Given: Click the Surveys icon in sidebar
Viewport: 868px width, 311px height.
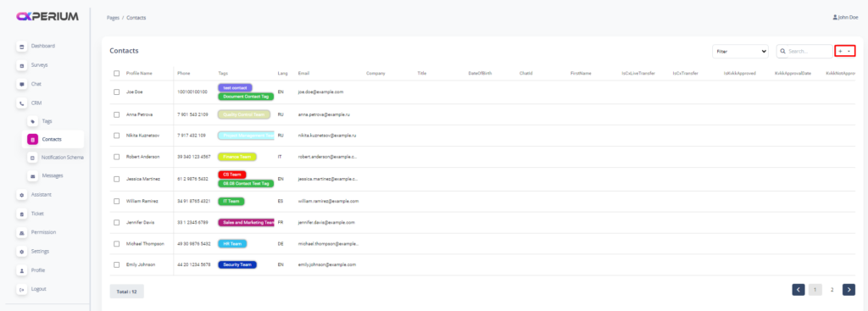Looking at the screenshot, I should [21, 65].
